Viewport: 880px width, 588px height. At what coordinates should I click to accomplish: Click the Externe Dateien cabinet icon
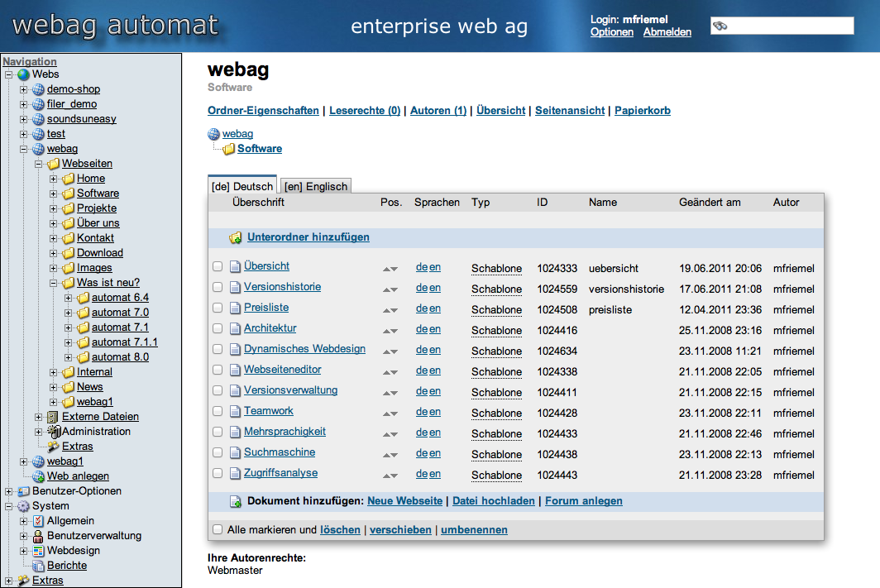(x=53, y=417)
